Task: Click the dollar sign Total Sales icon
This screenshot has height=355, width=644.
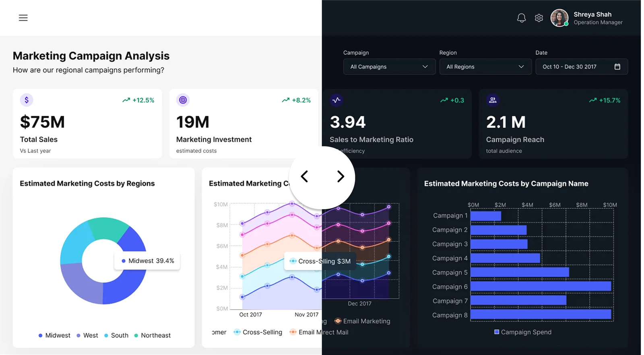Action: pyautogui.click(x=27, y=100)
